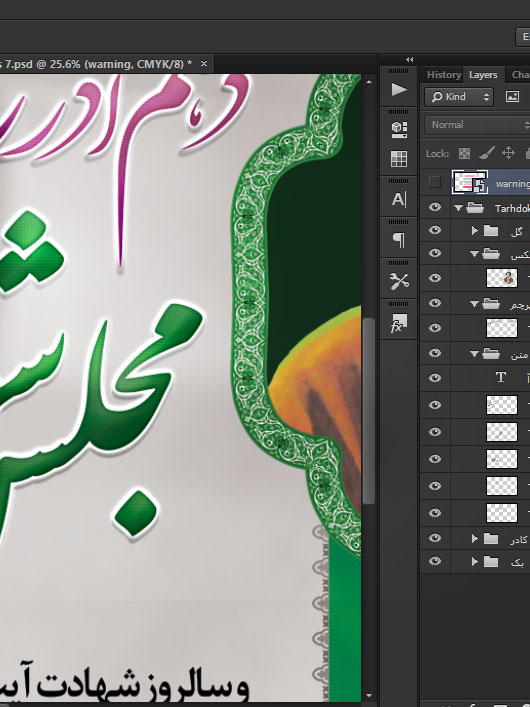Select the 'گل' group name
The height and width of the screenshot is (707, 530).
pyautogui.click(x=517, y=232)
